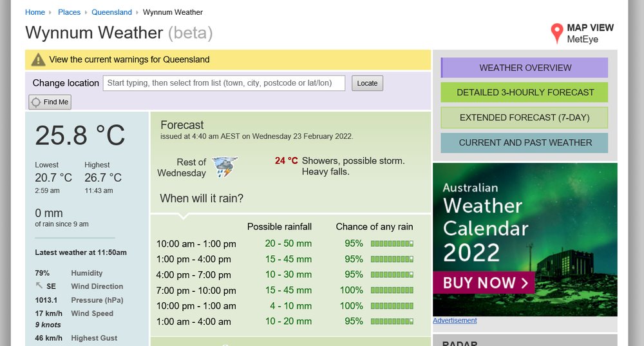Click the Wynnum Weather (beta) page title
This screenshot has height=346, width=644.
(x=119, y=33)
